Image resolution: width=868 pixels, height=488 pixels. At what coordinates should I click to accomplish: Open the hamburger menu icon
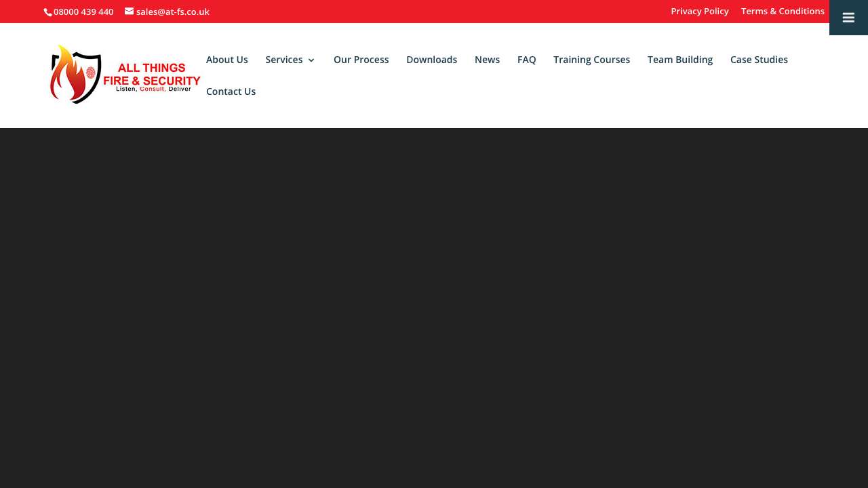(848, 18)
